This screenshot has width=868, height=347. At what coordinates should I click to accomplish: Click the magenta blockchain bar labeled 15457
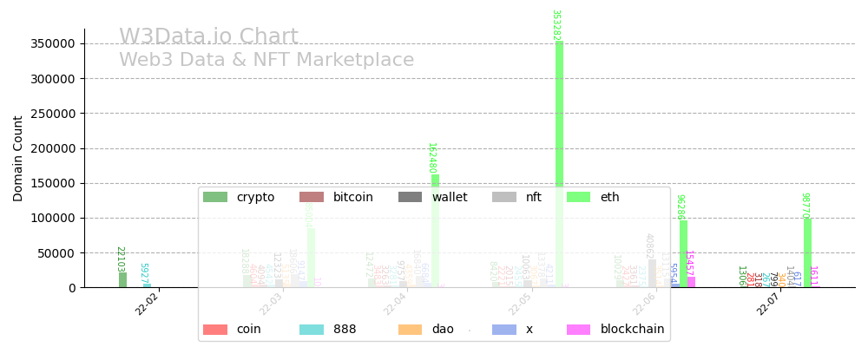[x=691, y=282]
